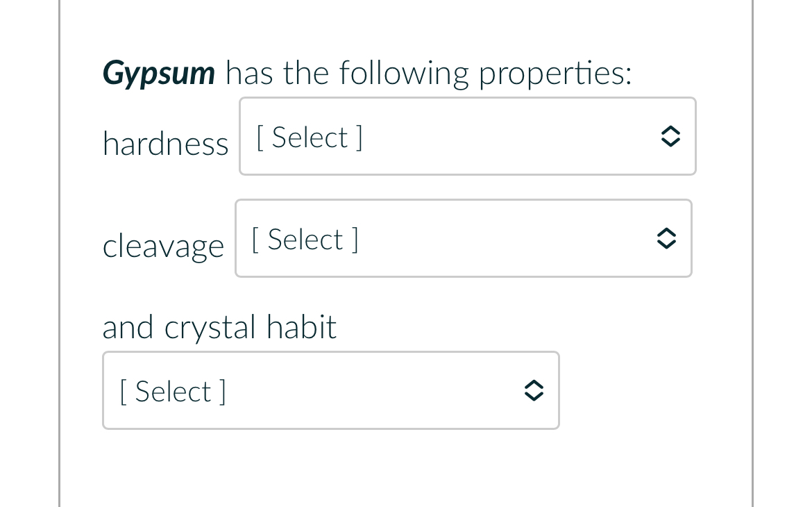This screenshot has width=812, height=507.
Task: Select the [ Select ] placeholder in the cleavage field
Action: coord(304,238)
